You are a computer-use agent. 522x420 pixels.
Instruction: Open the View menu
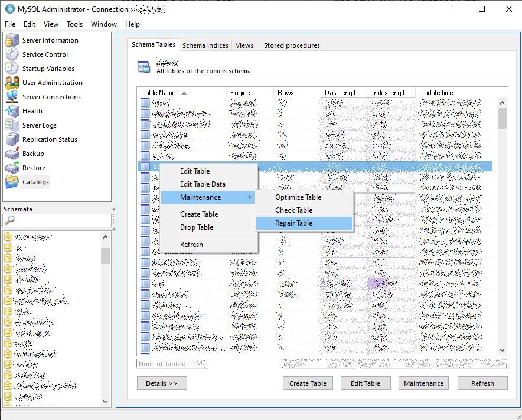click(x=51, y=24)
